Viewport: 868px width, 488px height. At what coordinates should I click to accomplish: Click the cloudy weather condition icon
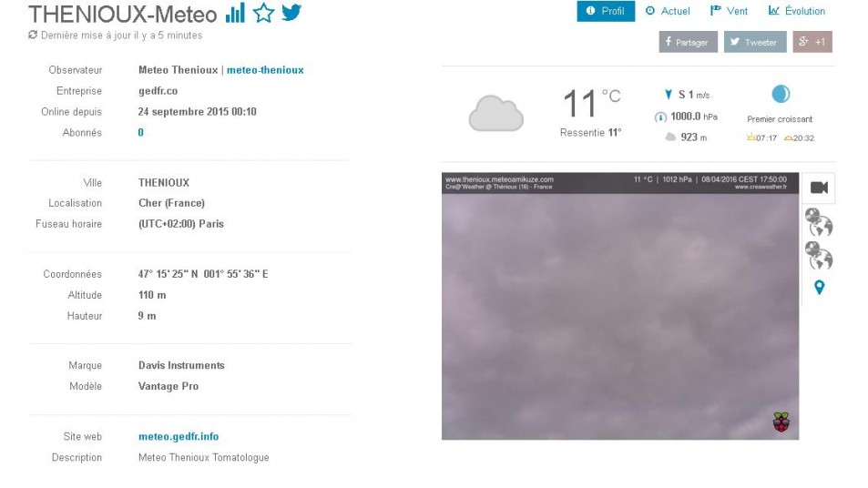click(496, 114)
